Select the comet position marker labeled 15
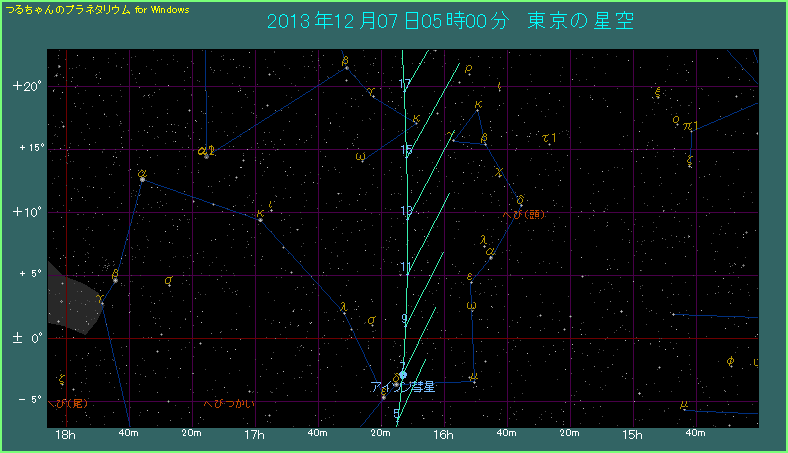 pyautogui.click(x=406, y=150)
